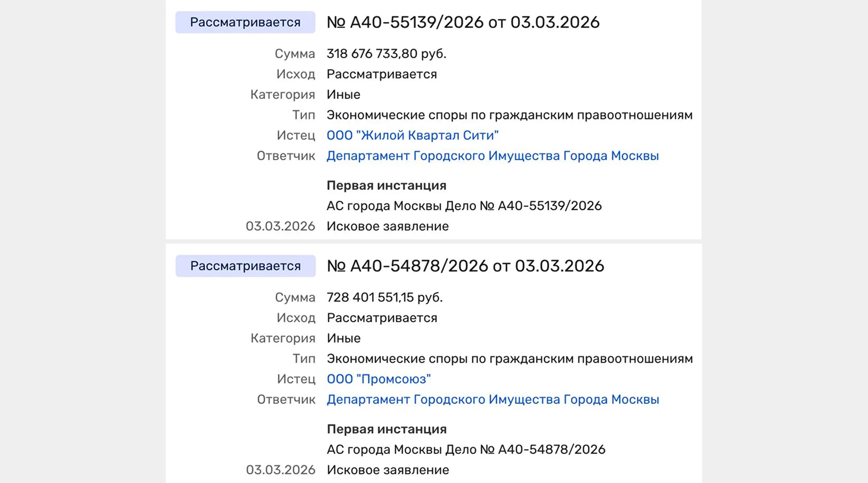Click "Исковое заявление" entry in case A40-54878/2026
The image size is (868, 483).
pyautogui.click(x=388, y=470)
